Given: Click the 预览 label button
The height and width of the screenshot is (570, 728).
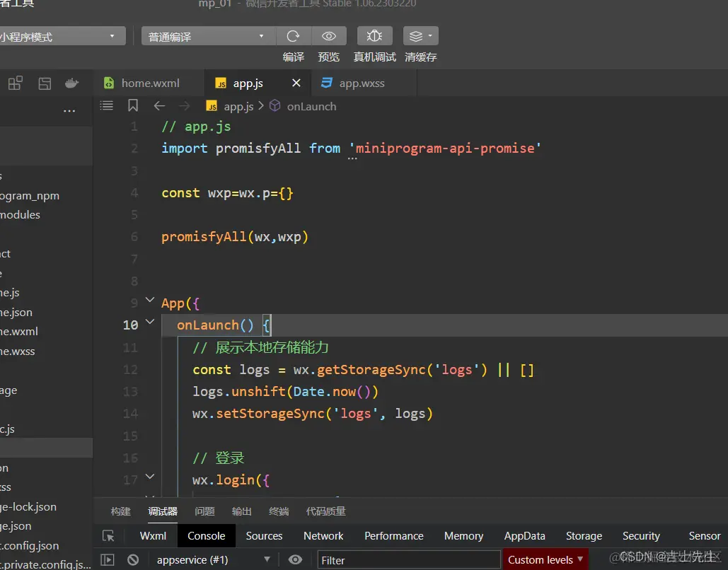Looking at the screenshot, I should (x=329, y=57).
